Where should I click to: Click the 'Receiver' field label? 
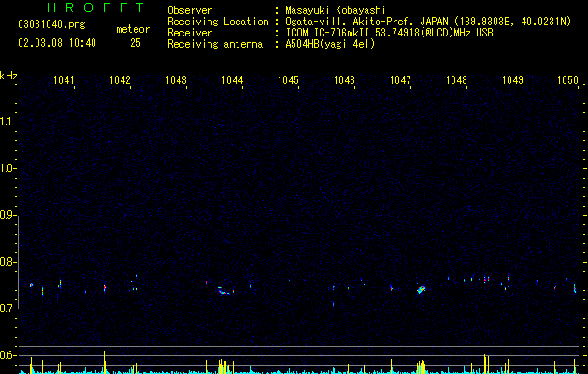[190, 33]
